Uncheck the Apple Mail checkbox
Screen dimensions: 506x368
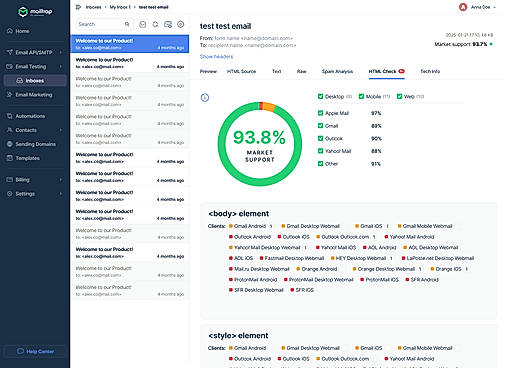(320, 113)
